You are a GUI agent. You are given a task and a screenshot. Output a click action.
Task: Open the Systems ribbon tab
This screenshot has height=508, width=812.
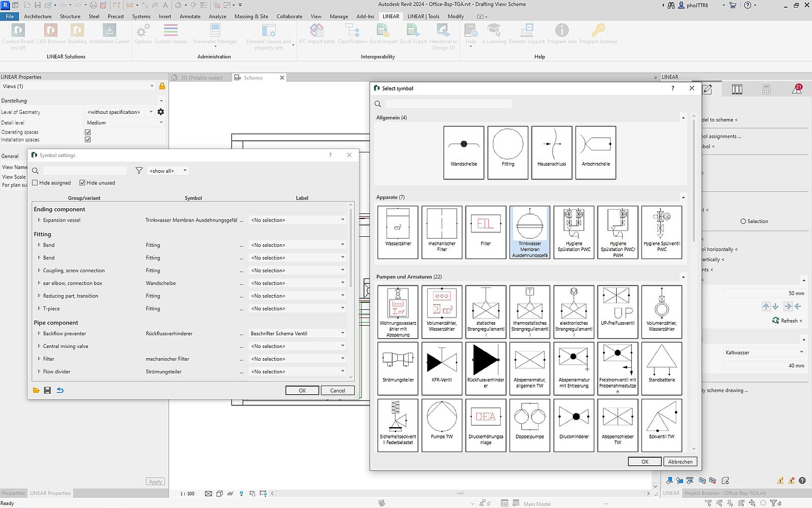tap(141, 16)
